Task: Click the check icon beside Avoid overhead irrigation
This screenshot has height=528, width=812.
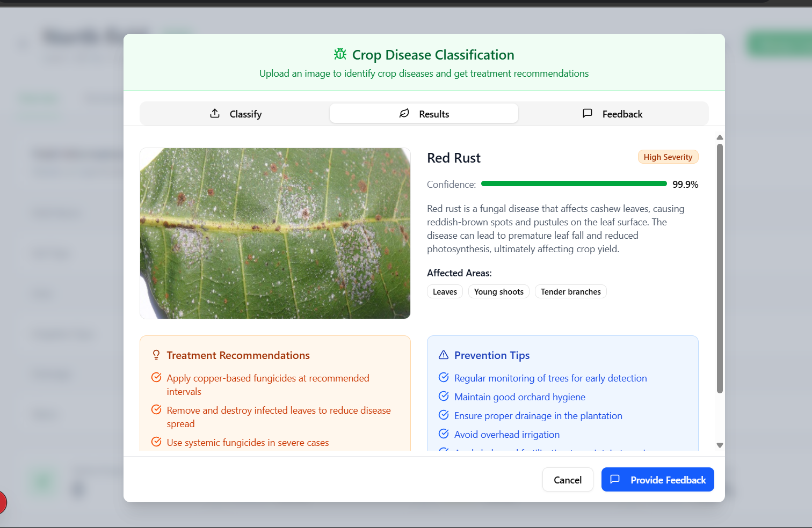Action: click(x=444, y=433)
